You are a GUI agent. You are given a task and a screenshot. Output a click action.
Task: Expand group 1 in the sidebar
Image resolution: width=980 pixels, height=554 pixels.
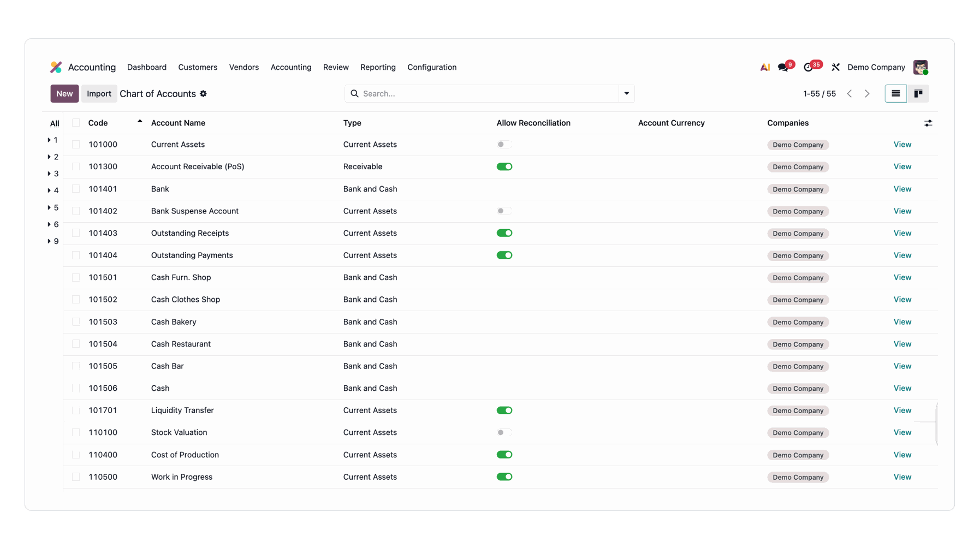[52, 140]
